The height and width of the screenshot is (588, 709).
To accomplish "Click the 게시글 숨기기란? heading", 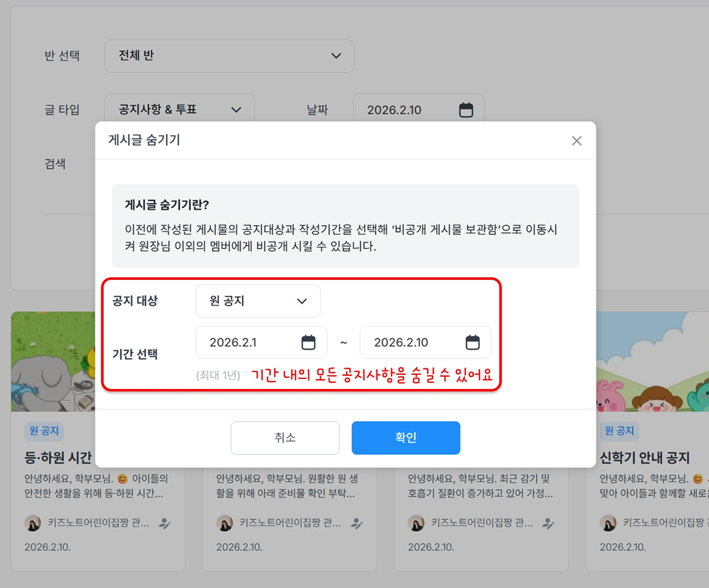I will pyautogui.click(x=167, y=205).
